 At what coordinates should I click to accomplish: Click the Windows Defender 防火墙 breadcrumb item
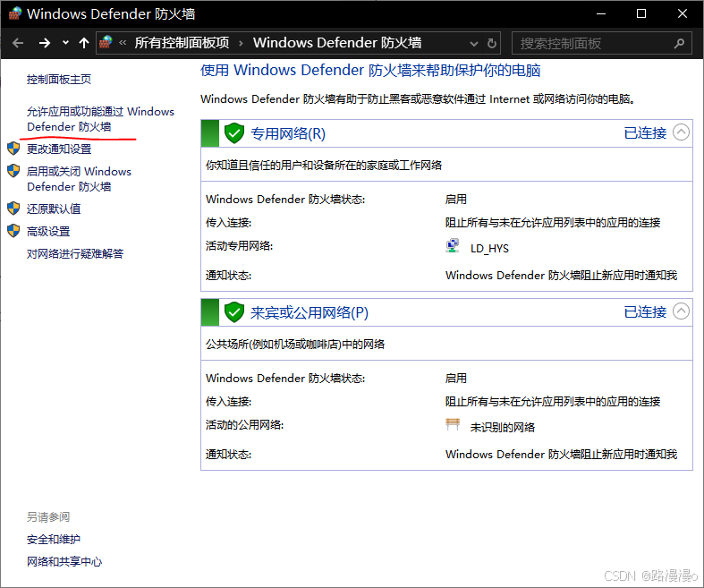pos(337,43)
